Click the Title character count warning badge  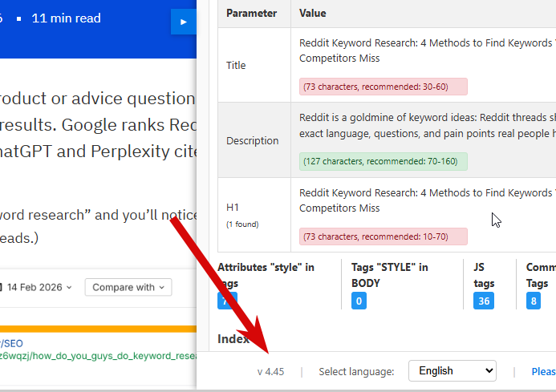[x=384, y=87]
